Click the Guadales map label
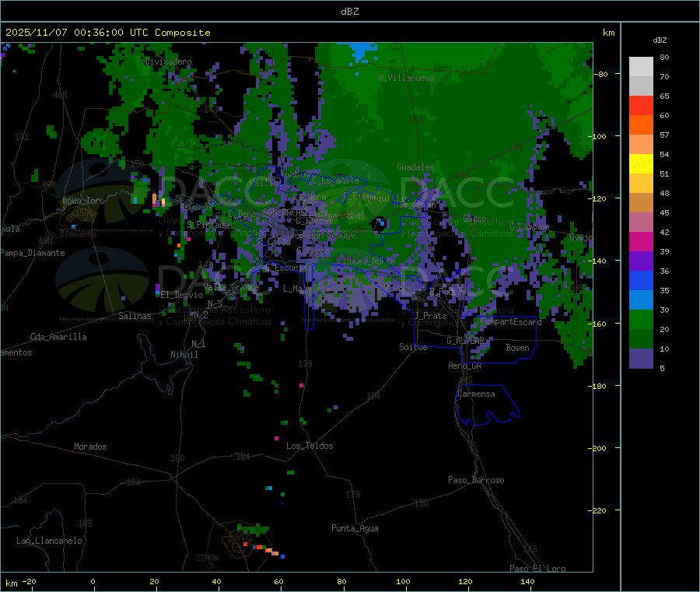The height and width of the screenshot is (592, 700). point(415,167)
